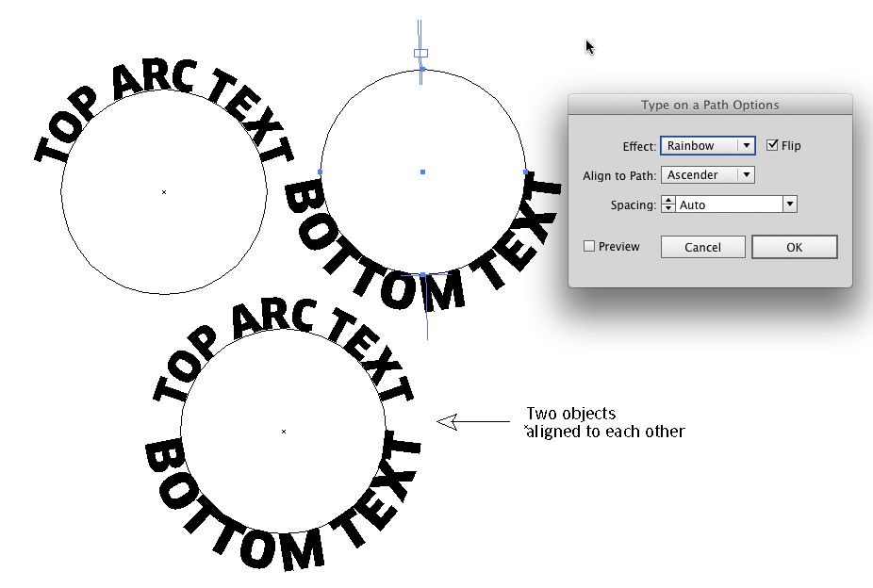873x588 pixels.
Task: Confirm with the OK button
Action: click(795, 247)
